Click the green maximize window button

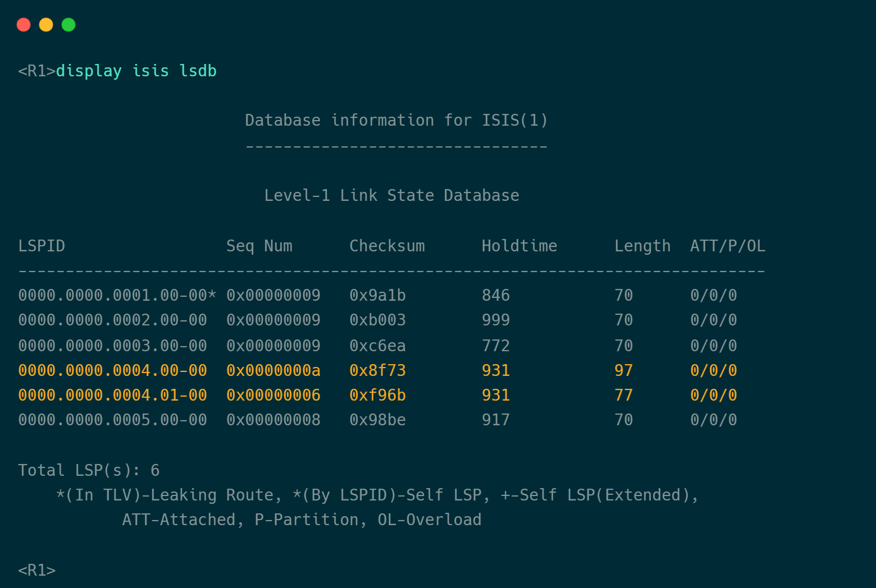click(x=69, y=25)
